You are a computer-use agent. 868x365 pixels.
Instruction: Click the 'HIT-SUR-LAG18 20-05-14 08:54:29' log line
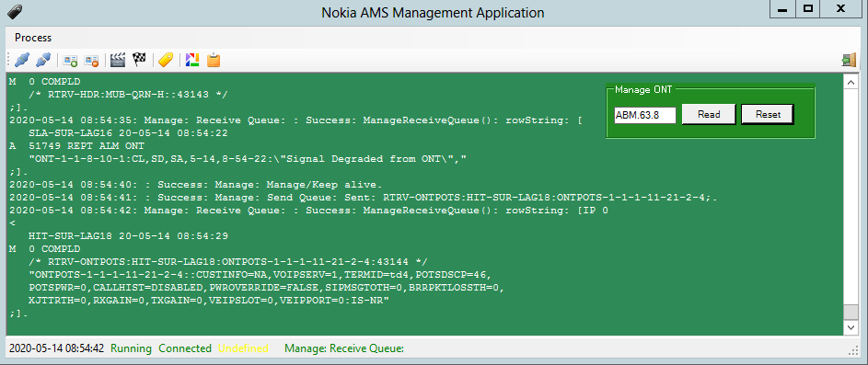(x=129, y=236)
